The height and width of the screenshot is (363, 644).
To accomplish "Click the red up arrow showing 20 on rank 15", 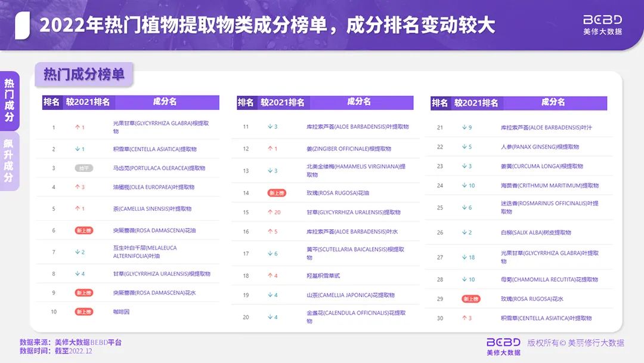I will (x=274, y=213).
